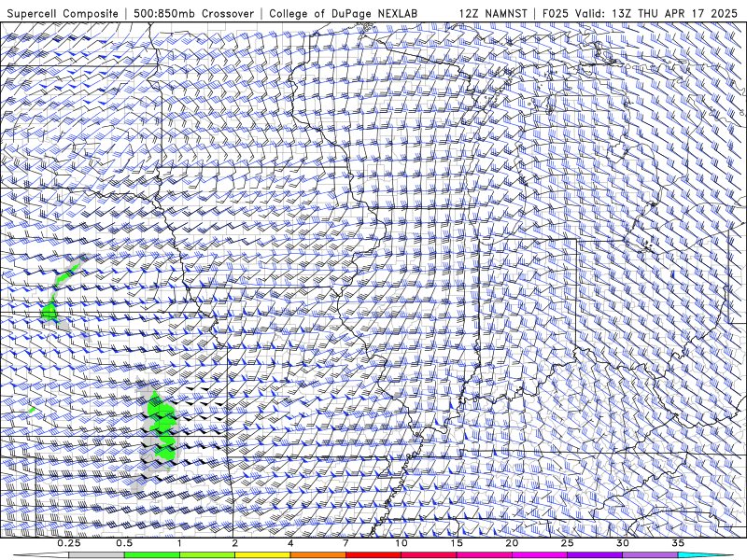Click the 0.5 legend value

[x=124, y=543]
